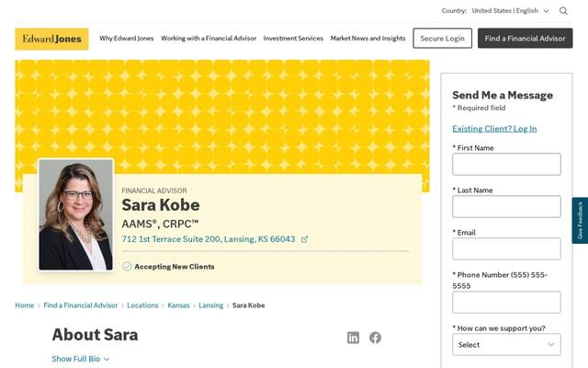
Task: Click the external link icon beside the address
Action: pyautogui.click(x=304, y=239)
